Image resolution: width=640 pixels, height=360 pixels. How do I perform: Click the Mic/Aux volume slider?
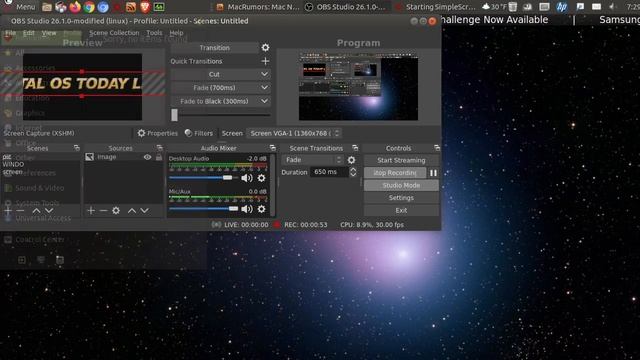coord(203,209)
